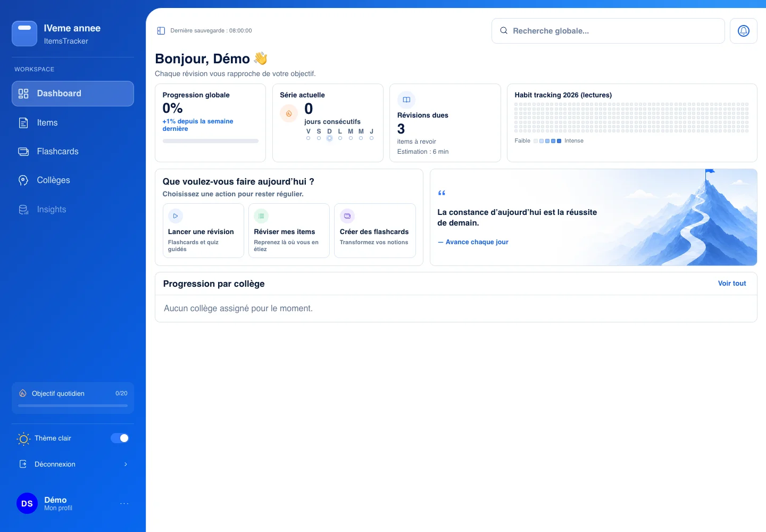Screen dimensions: 766x532
Task: Open the Dashboard page
Action: [x=73, y=94]
